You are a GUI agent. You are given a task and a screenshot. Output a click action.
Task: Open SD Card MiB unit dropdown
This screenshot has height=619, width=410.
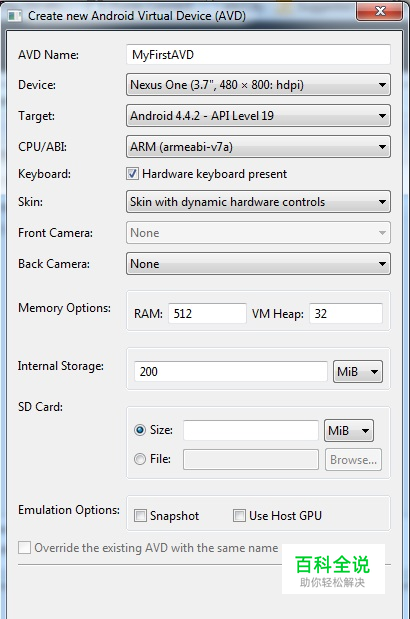pos(349,430)
